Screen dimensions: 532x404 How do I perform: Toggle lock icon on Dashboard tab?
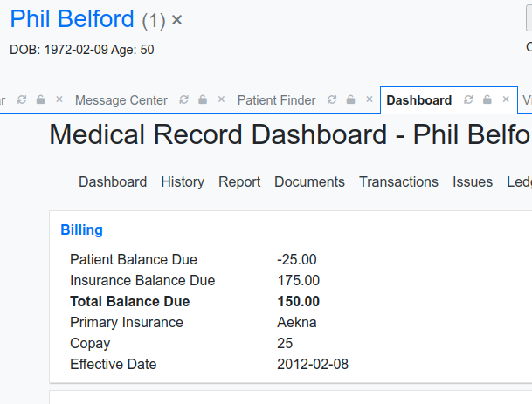(x=487, y=99)
